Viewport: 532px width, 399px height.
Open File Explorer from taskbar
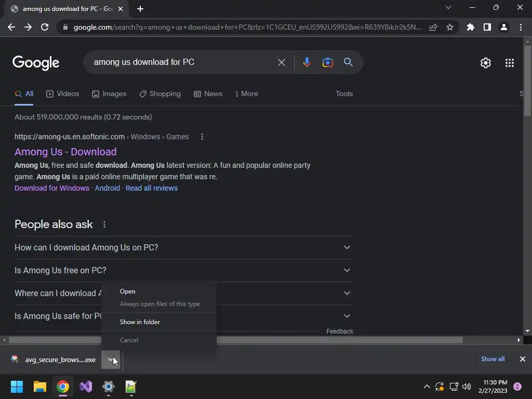tap(39, 387)
